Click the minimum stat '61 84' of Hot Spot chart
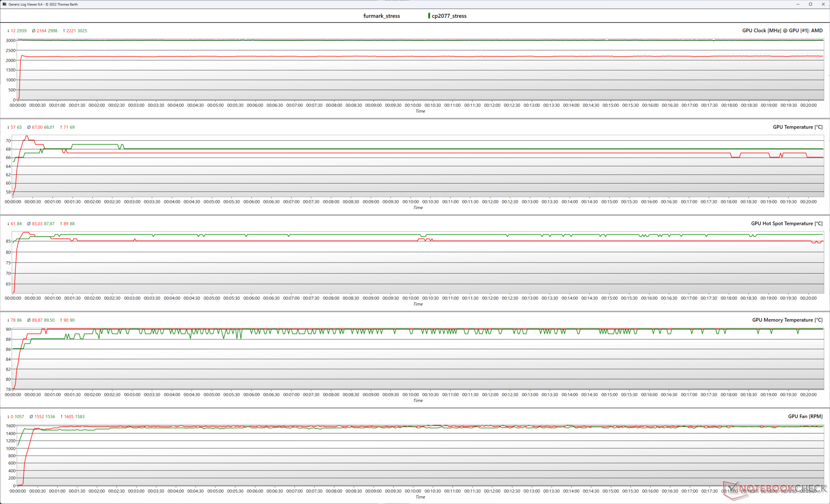This screenshot has width=830, height=504. click(x=14, y=224)
